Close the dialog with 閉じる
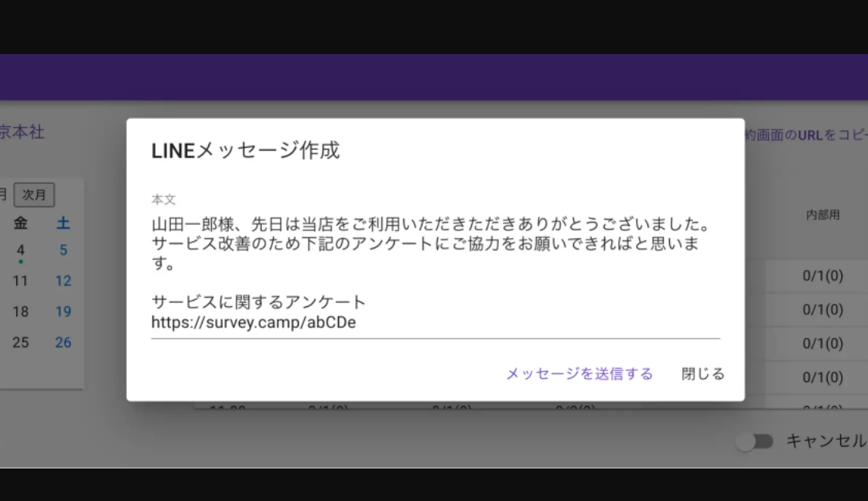This screenshot has width=868, height=501. click(x=702, y=374)
